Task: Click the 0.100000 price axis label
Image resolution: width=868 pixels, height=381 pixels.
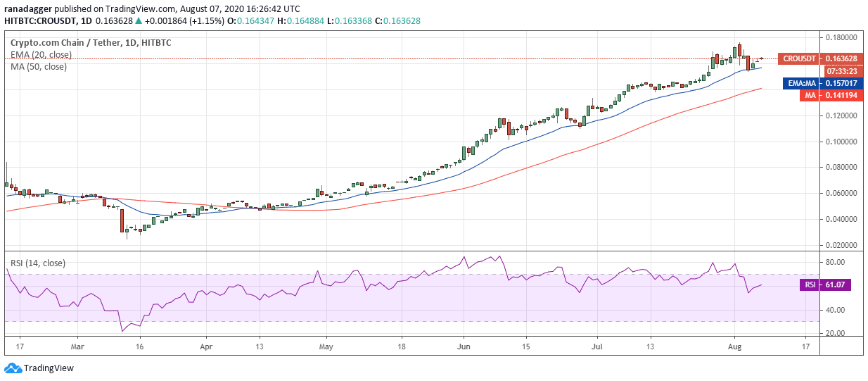Action: (x=841, y=142)
